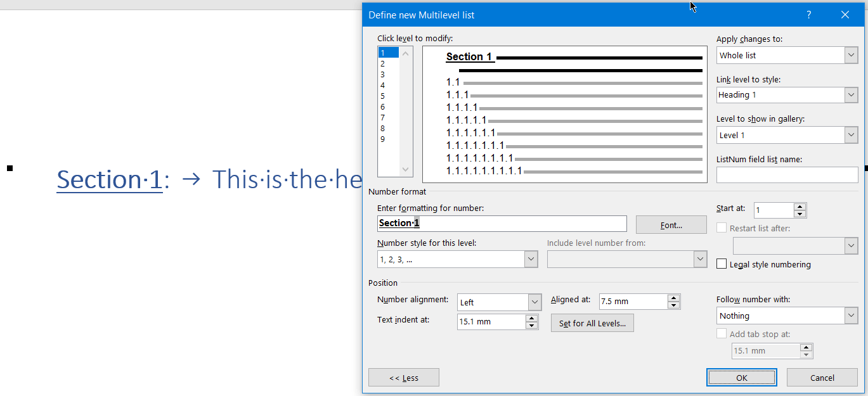Viewport: 868px width, 396px height.
Task: Click the Font... button
Action: pos(671,224)
